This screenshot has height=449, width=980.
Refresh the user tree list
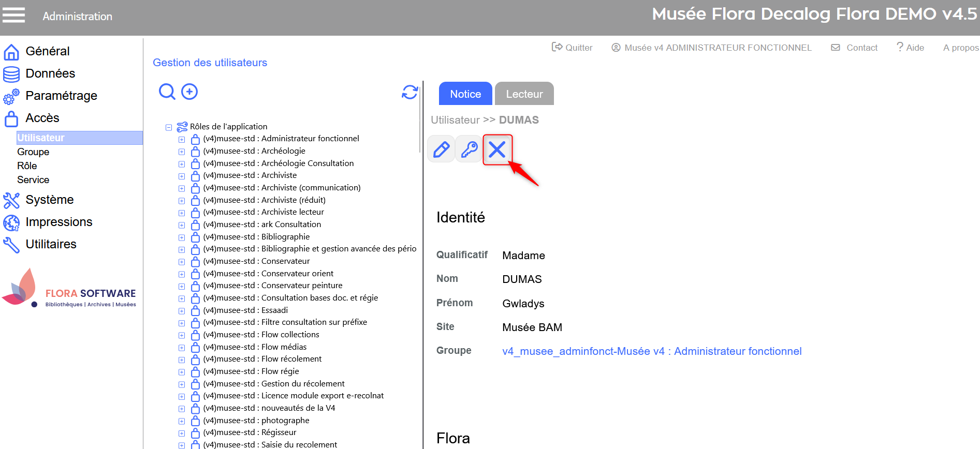(x=409, y=92)
